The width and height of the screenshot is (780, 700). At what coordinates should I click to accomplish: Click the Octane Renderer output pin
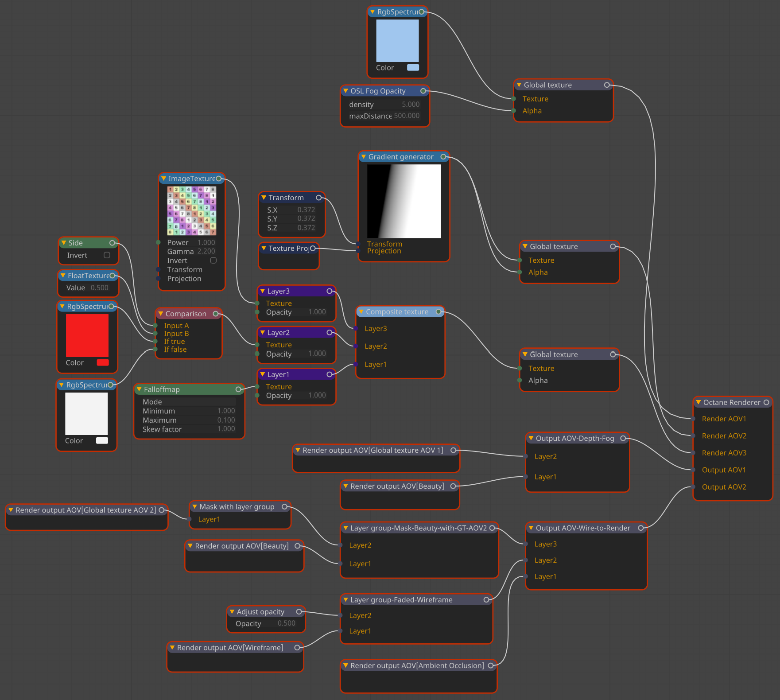click(x=766, y=402)
